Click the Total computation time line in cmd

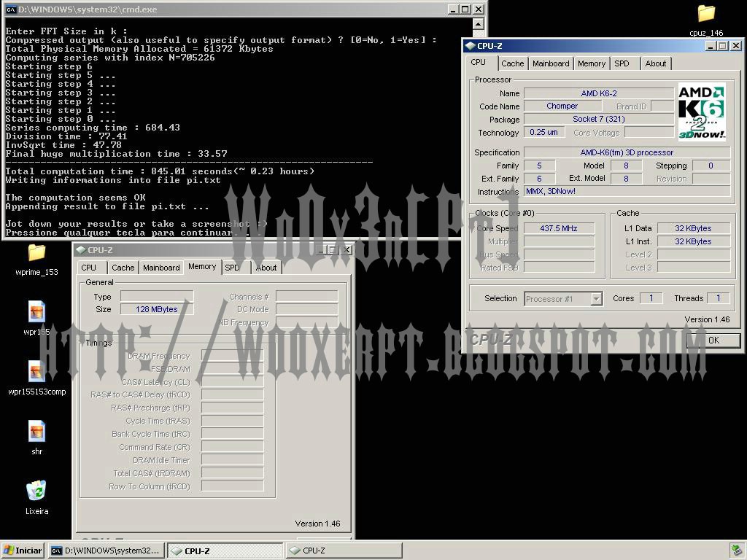pos(160,171)
